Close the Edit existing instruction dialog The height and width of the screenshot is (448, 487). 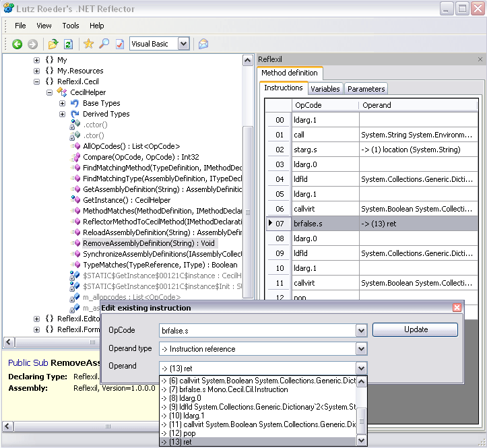coord(457,308)
